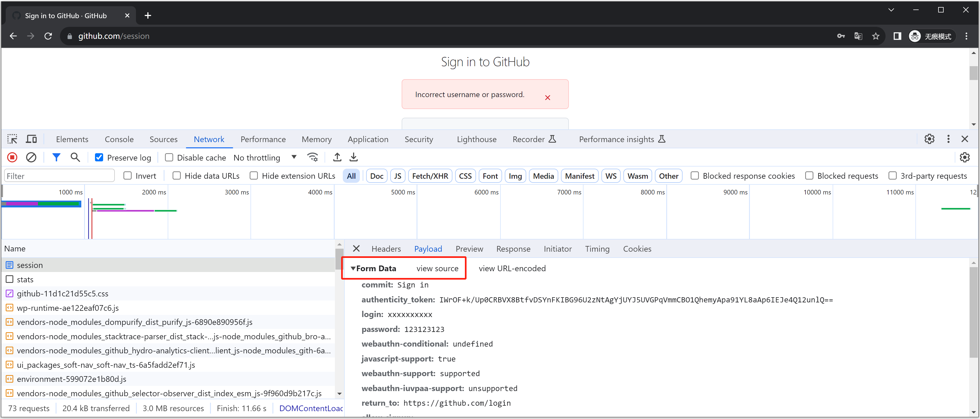Click the payload pane vertical scrollbar

click(x=973, y=312)
